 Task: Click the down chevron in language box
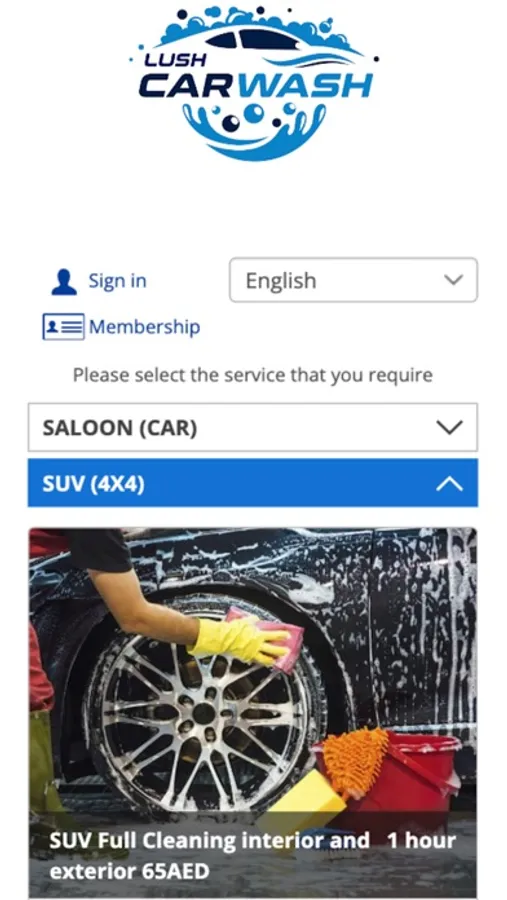[x=453, y=280]
